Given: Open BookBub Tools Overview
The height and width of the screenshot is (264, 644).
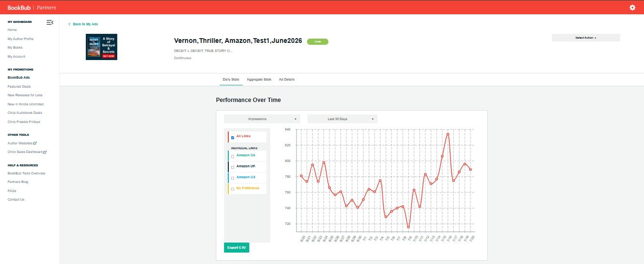Looking at the screenshot, I should click(26, 173).
